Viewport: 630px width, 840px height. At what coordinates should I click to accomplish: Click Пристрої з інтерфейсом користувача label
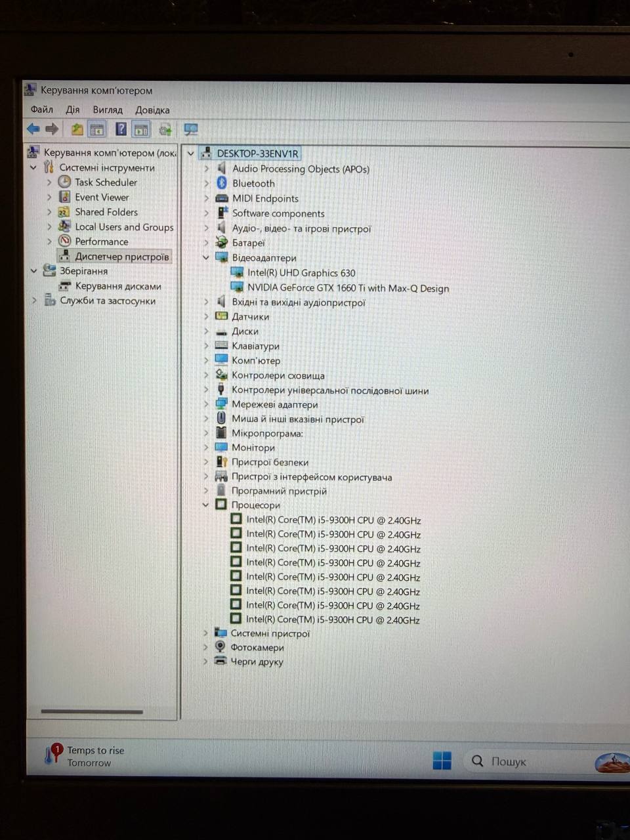tap(312, 477)
